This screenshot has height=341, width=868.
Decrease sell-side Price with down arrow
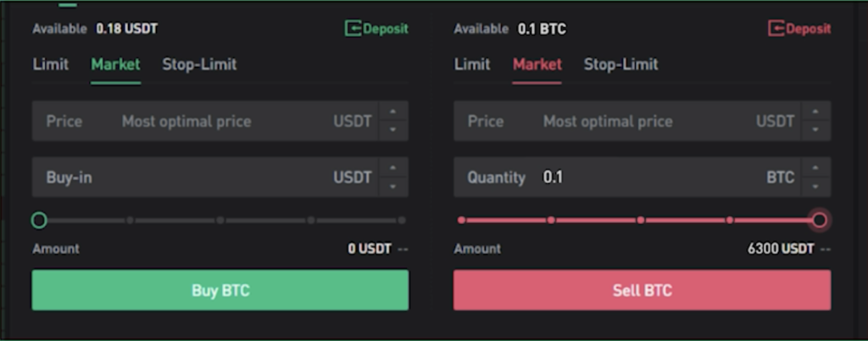pos(815,130)
